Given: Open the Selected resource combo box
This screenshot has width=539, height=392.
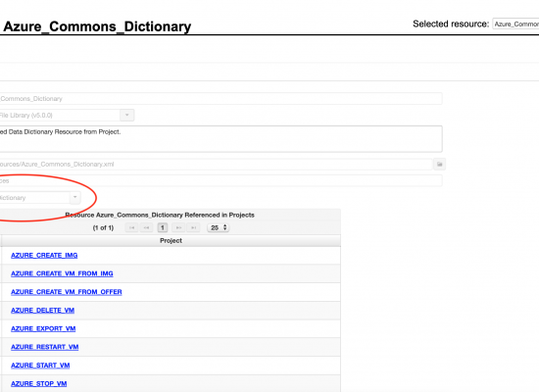Looking at the screenshot, I should tap(515, 24).
